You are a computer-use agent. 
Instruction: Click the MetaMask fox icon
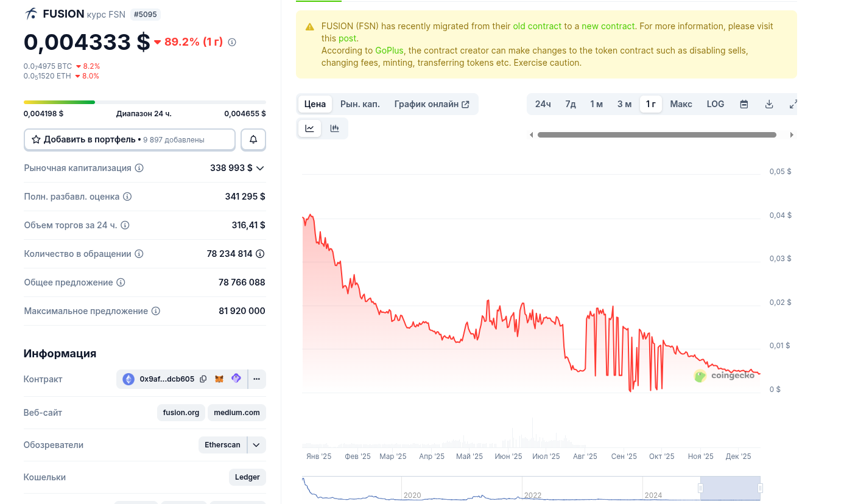[x=219, y=379]
